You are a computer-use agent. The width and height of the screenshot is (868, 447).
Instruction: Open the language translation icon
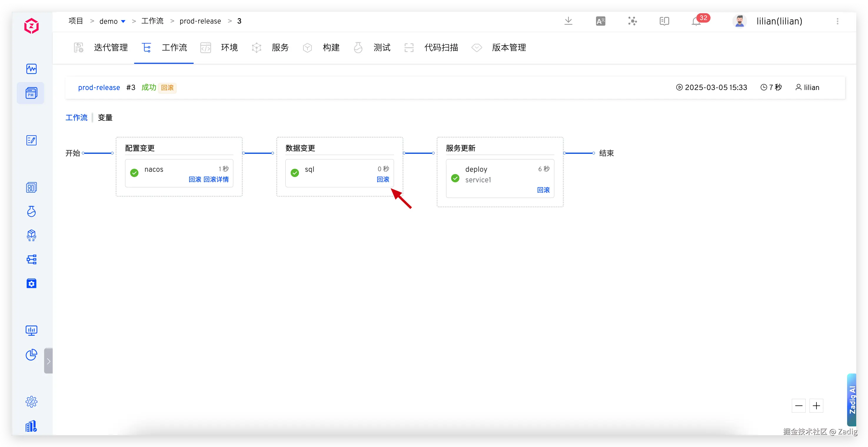click(601, 21)
